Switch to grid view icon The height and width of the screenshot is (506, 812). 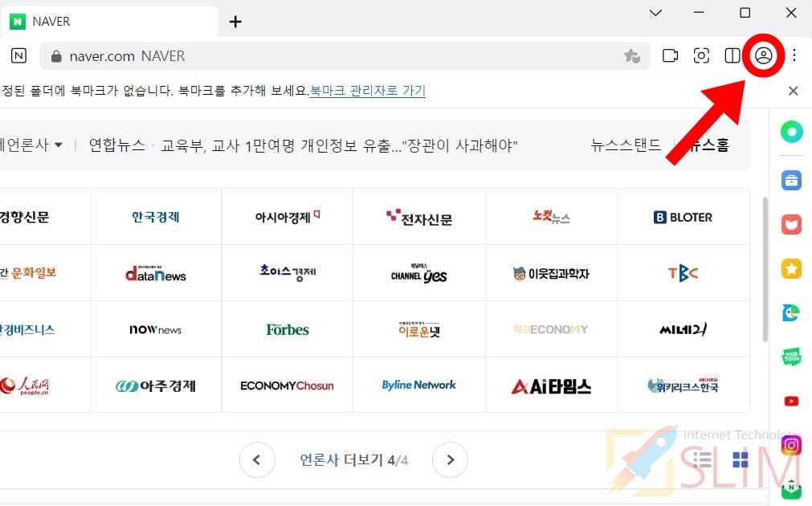741,460
